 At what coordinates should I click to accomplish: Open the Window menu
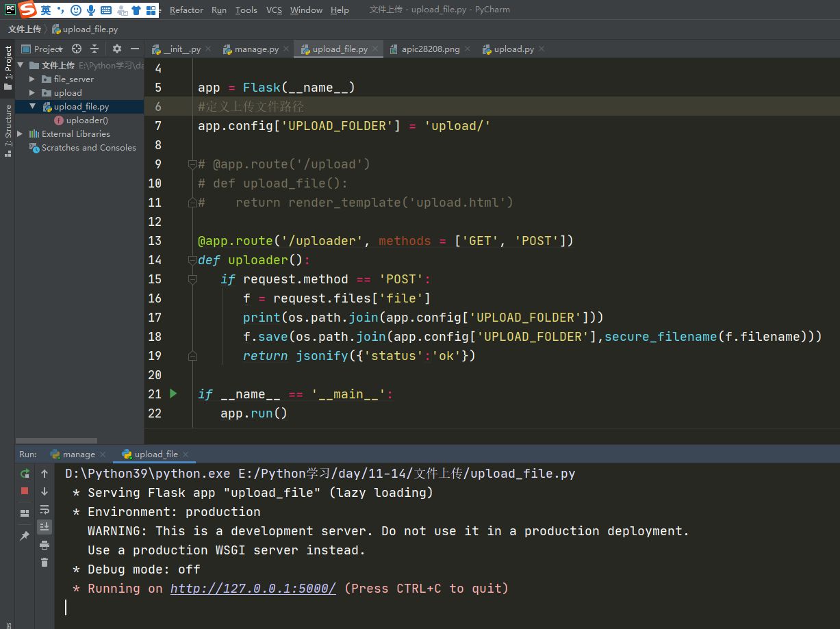pos(306,10)
